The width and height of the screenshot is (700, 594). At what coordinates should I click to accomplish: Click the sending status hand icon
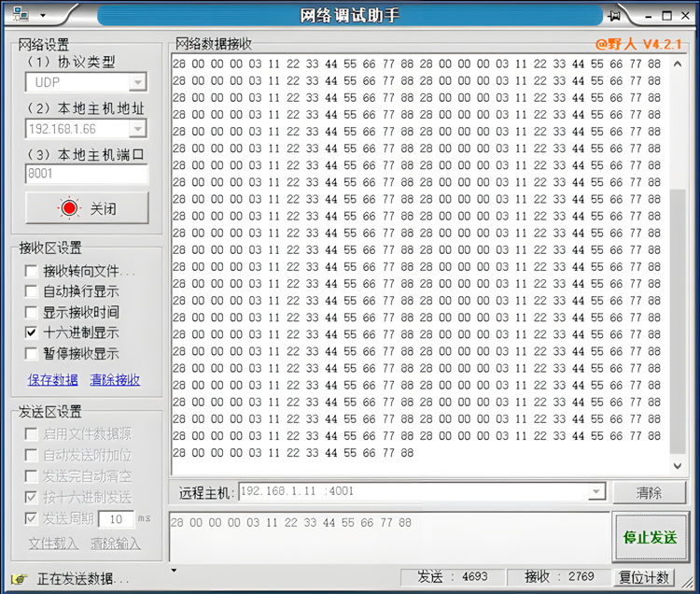[19, 578]
